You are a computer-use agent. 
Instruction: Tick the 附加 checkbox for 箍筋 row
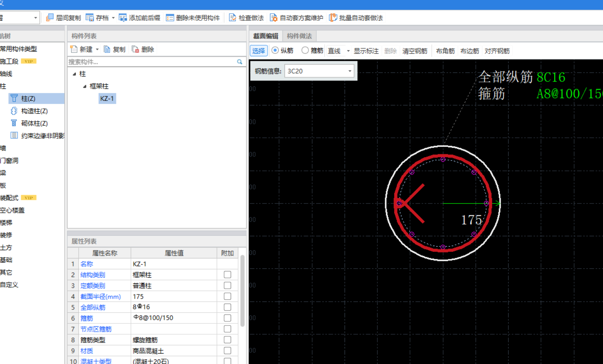coord(227,318)
